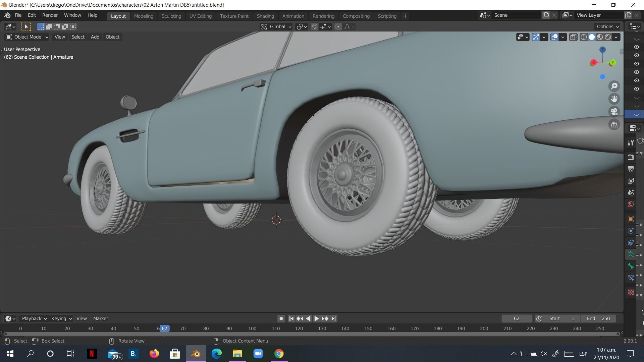This screenshot has height=362, width=644.
Task: Switch to wireframe viewport shading
Action: (584, 37)
